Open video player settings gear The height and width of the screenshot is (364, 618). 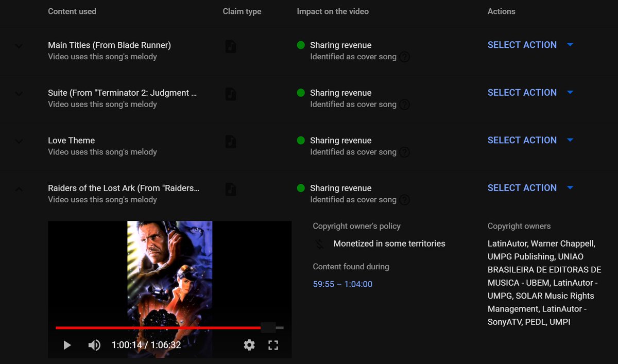249,345
